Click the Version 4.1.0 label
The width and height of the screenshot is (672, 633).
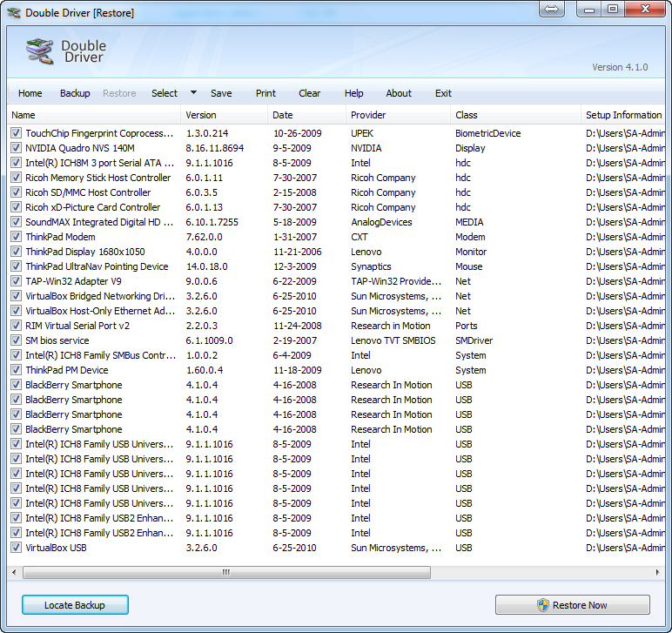point(620,67)
